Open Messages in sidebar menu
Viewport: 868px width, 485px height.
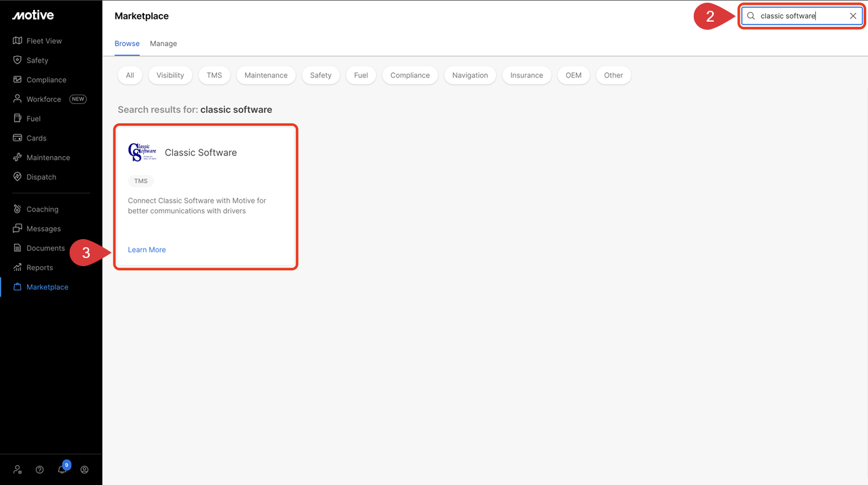pos(44,228)
